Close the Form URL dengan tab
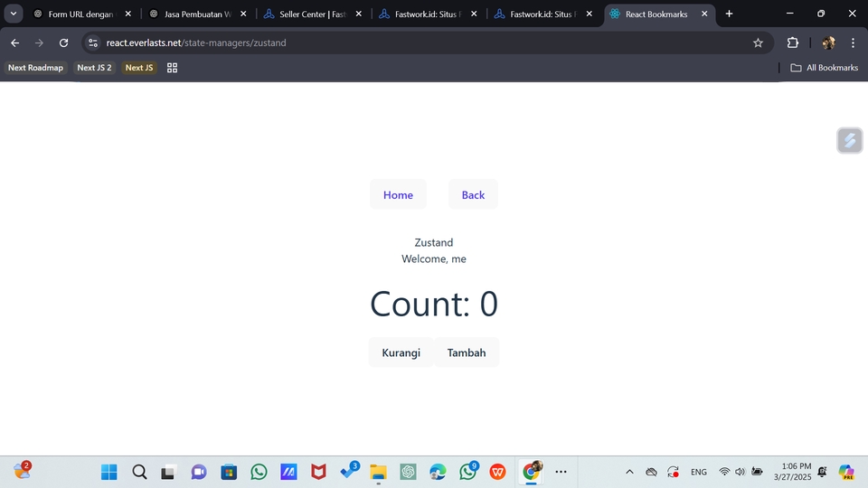868x488 pixels. [127, 14]
